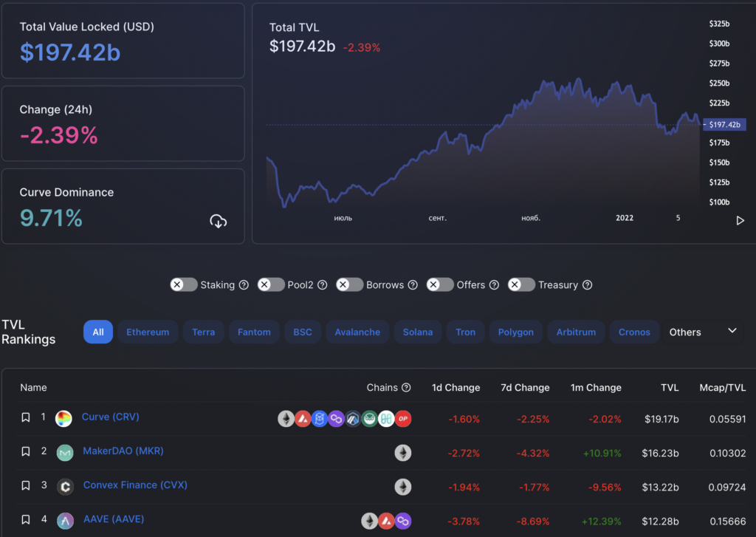Select the Fantom chain icon in Curve row

pos(320,419)
